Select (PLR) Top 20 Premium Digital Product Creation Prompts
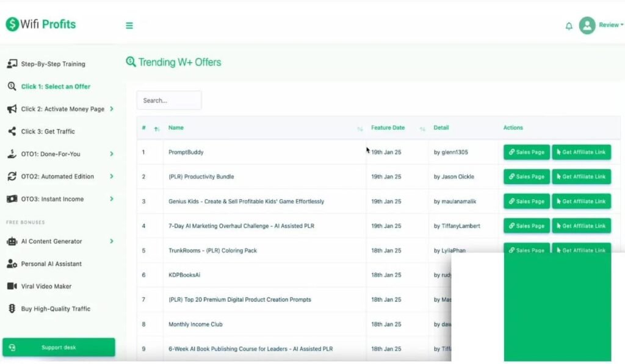This screenshot has width=625, height=364. (x=239, y=299)
